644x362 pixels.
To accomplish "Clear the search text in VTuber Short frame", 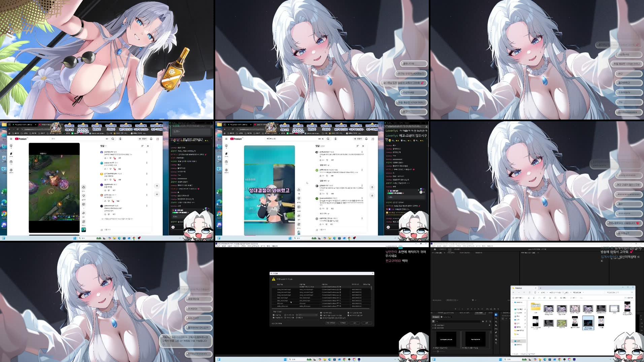I will [323, 139].
